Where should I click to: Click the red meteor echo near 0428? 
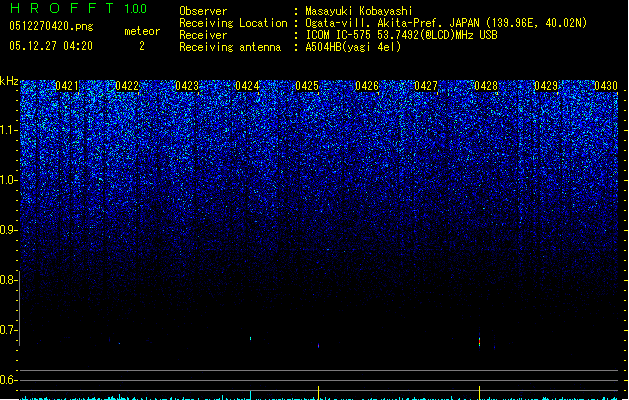point(479,341)
